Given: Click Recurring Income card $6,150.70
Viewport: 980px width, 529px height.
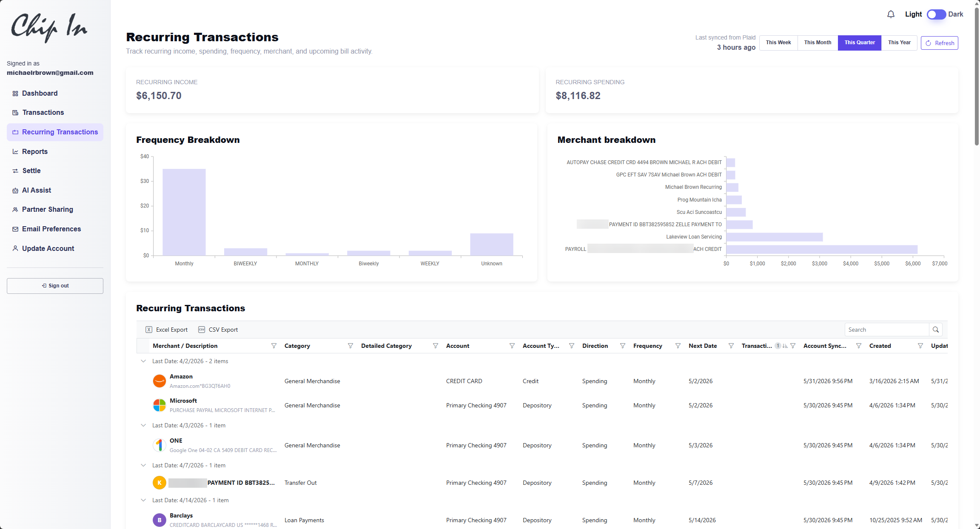Looking at the screenshot, I should coord(332,90).
